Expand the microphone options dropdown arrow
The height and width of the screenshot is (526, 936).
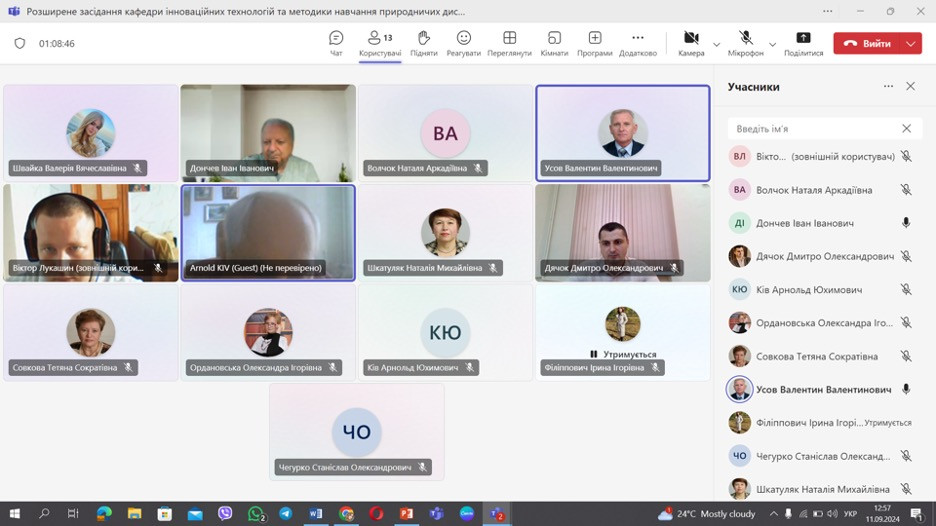pyautogui.click(x=772, y=44)
